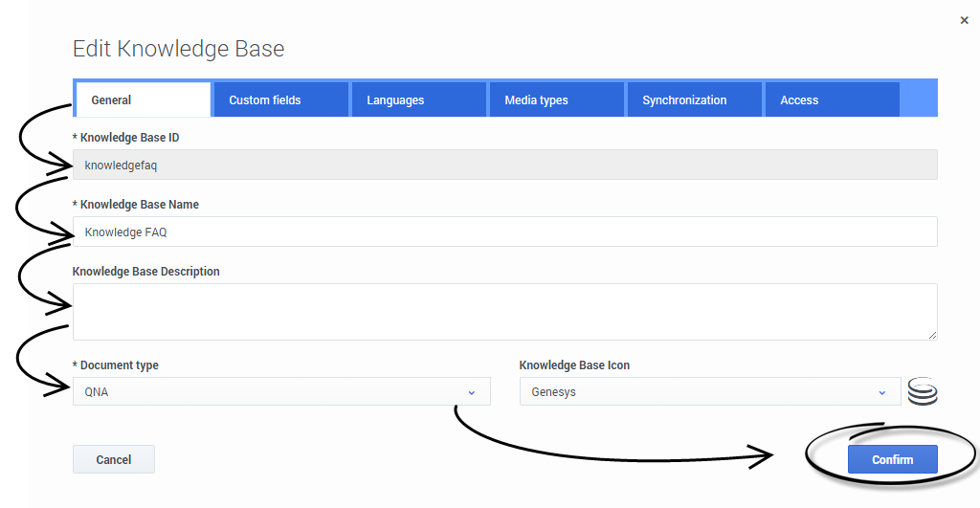Focus the Knowledge Base Name input
980x508 pixels.
pyautogui.click(x=504, y=232)
